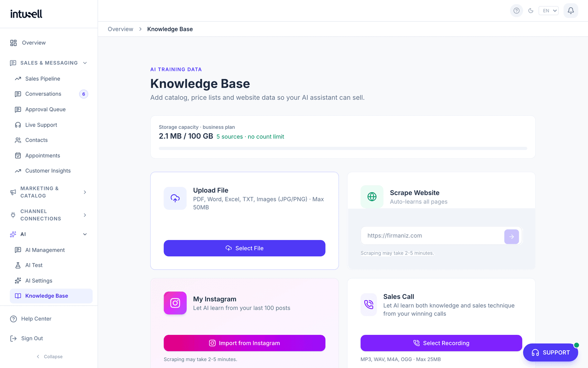Open the SUPPORT chat button
Viewport: 588px width, 368px height.
click(x=551, y=353)
